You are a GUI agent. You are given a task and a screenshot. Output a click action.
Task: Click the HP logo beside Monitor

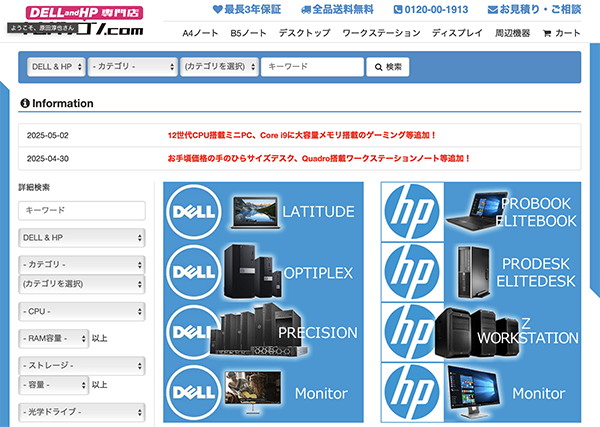click(x=412, y=393)
